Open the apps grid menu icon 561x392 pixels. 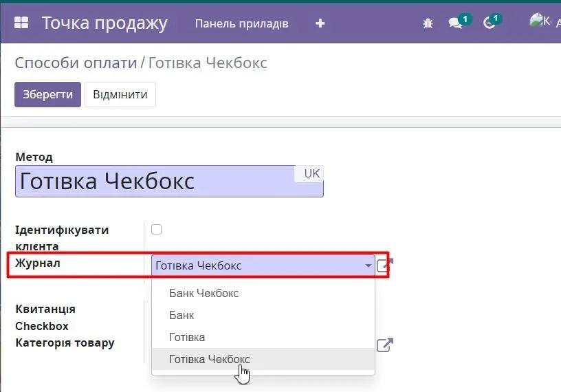pyautogui.click(x=21, y=23)
